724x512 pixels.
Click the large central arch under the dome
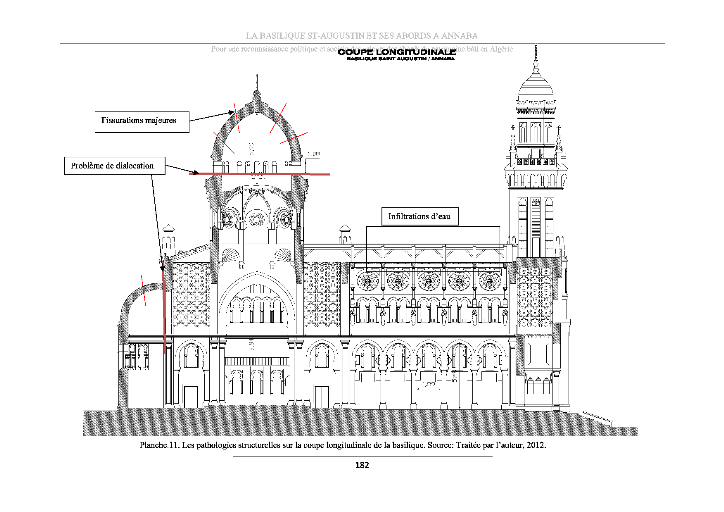pos(258,300)
